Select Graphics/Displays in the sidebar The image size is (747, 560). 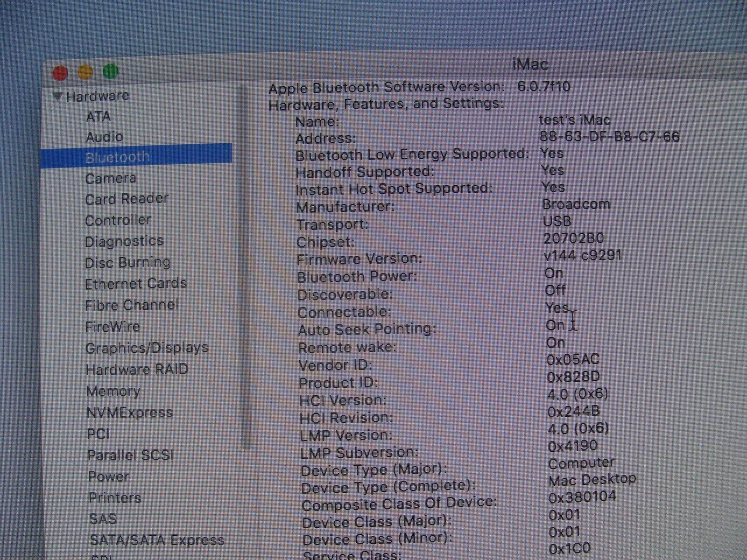(x=147, y=348)
